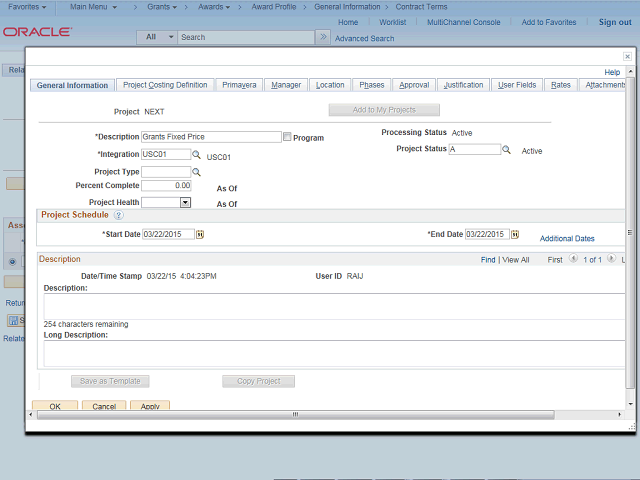Tick the Program checkbox
640x480 pixels.
[287, 137]
